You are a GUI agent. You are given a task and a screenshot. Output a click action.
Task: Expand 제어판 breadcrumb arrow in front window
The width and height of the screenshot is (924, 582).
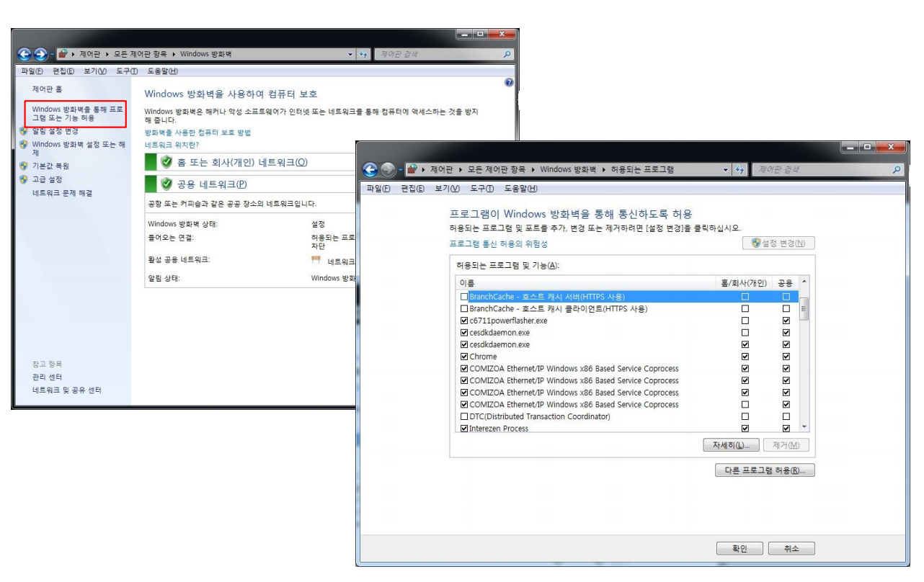(x=424, y=170)
